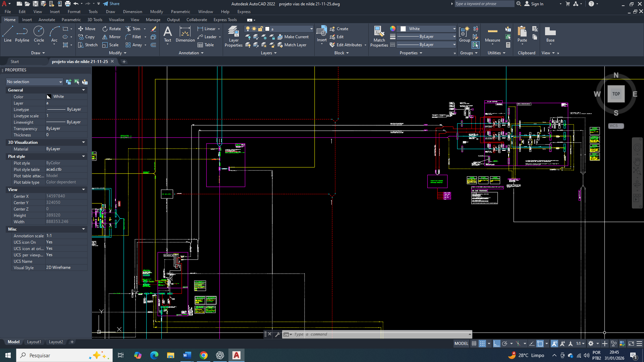Open the Annotate ribbon tab
The height and width of the screenshot is (362, 644).
pyautogui.click(x=47, y=20)
